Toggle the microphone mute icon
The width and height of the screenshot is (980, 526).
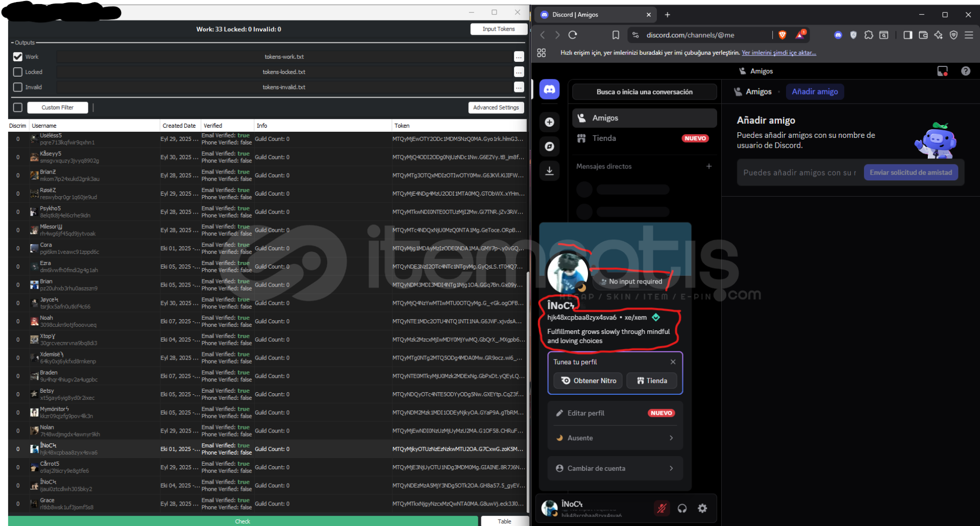coord(662,508)
